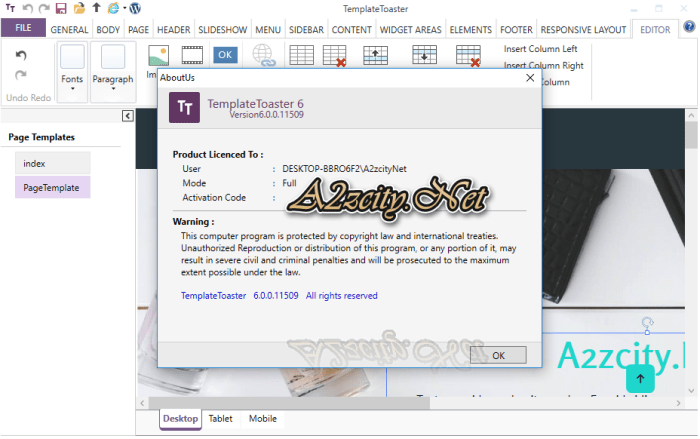Switch to the WIDGET AREAS ribbon tab

(410, 29)
